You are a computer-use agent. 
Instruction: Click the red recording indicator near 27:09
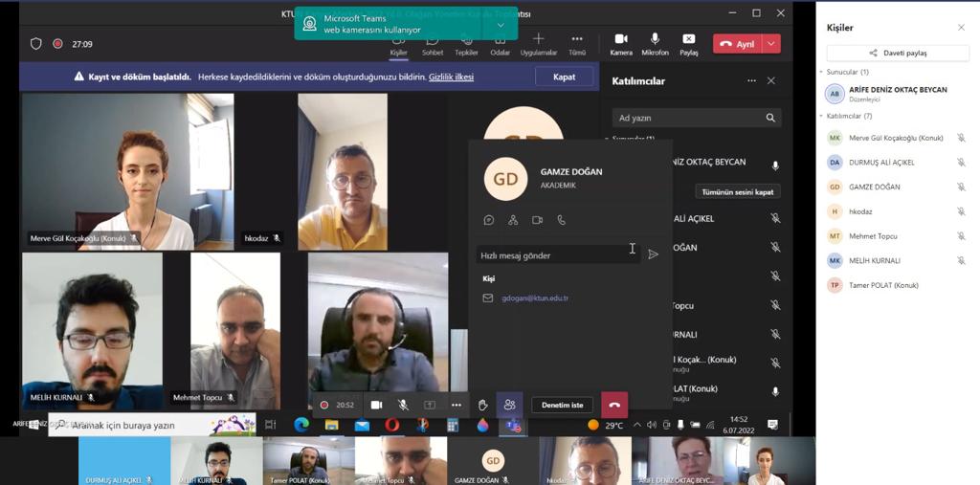click(x=57, y=44)
